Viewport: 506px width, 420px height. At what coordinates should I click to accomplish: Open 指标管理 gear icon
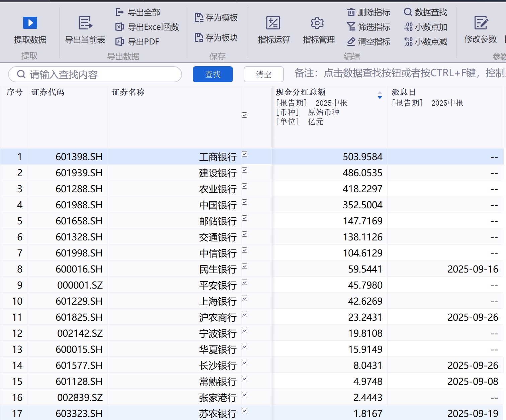pyautogui.click(x=317, y=23)
